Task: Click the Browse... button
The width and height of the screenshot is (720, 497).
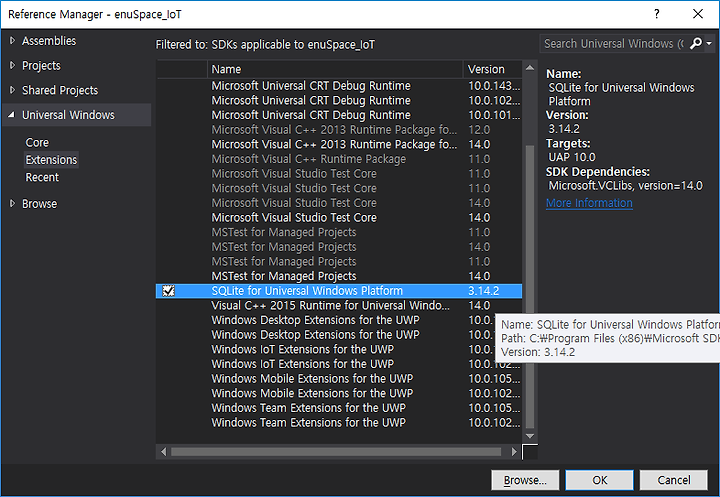Action: point(525,480)
